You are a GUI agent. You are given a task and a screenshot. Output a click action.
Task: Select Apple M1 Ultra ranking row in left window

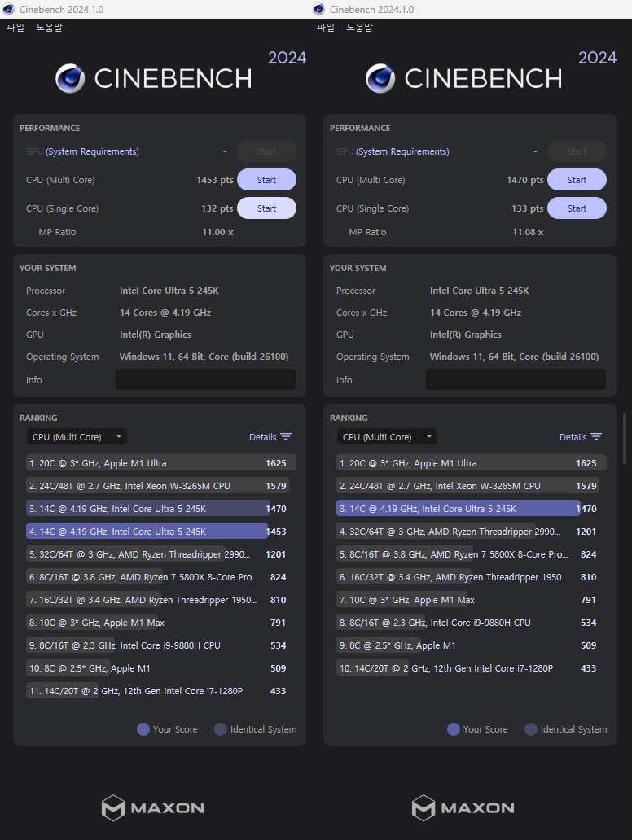(160, 463)
